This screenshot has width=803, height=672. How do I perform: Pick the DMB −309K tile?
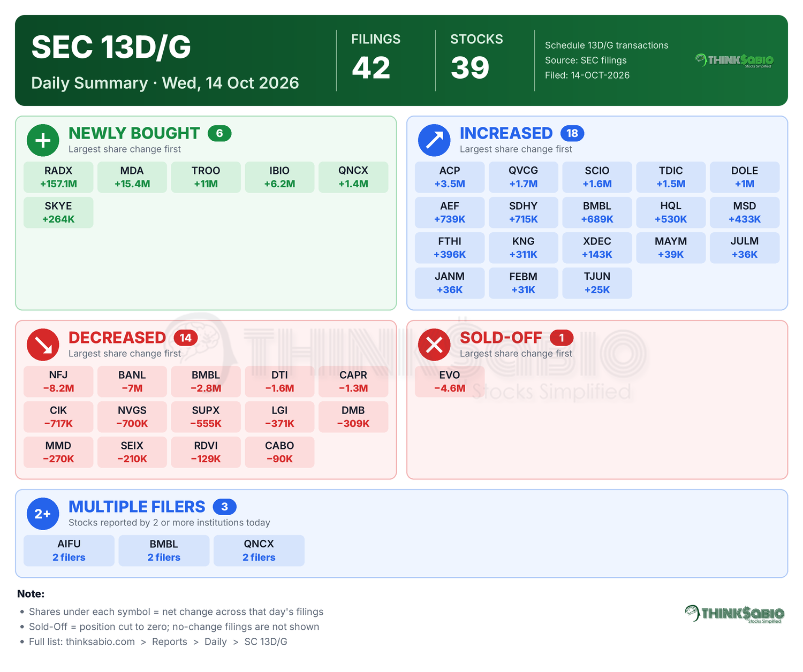pyautogui.click(x=353, y=417)
